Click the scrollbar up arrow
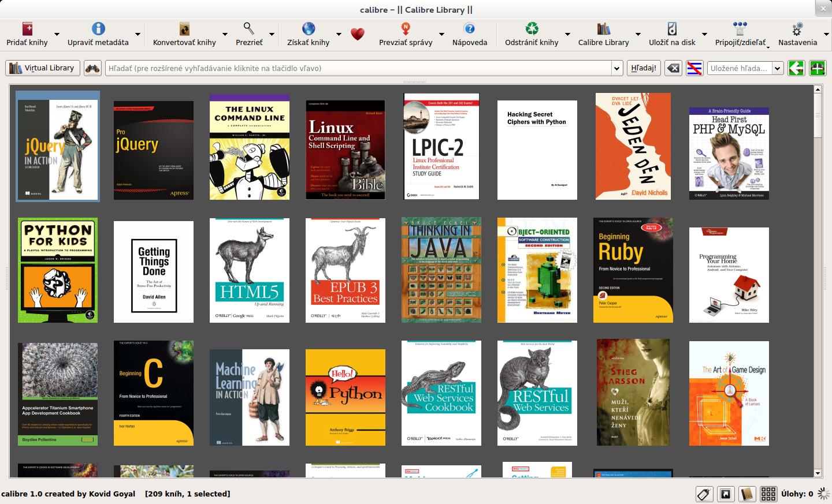Screen dimensions: 832x504 (x=818, y=89)
